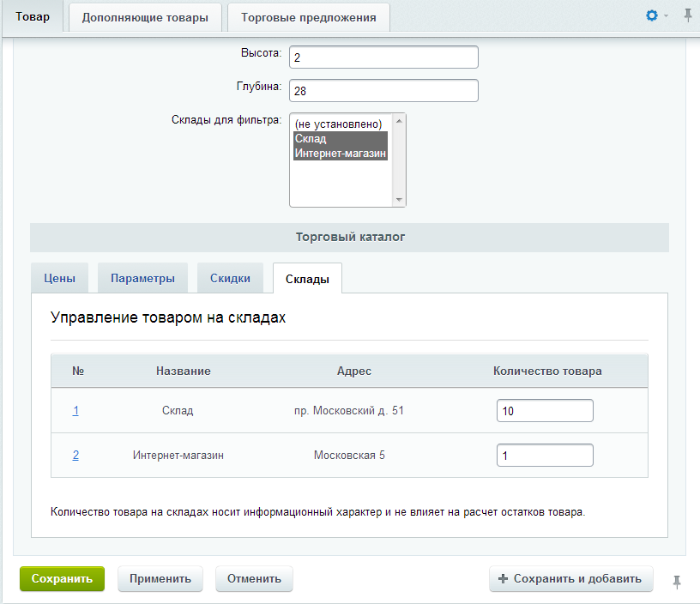Click the pin icon in the top tab bar
The height and width of the screenshot is (604, 700).
(687, 16)
